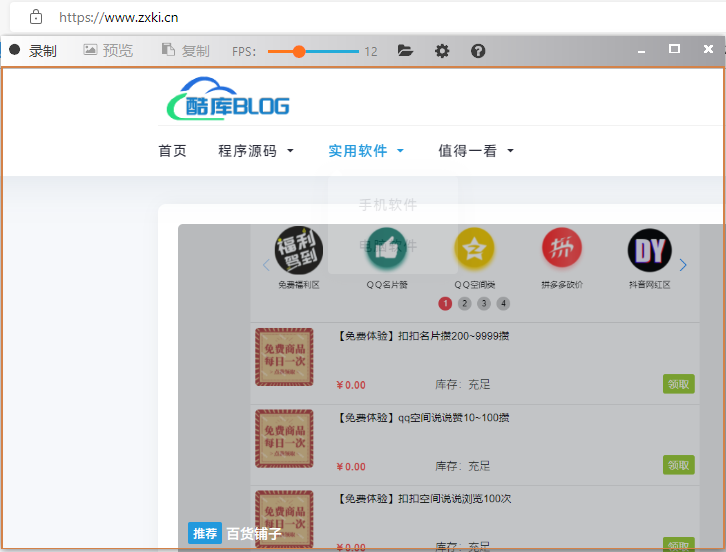Select 手机软件 in the dropdown
This screenshot has height=552, width=726.
pyautogui.click(x=388, y=205)
